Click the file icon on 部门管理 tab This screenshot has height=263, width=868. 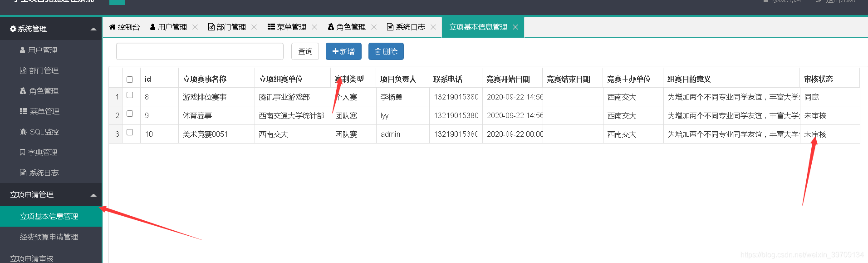pyautogui.click(x=211, y=27)
